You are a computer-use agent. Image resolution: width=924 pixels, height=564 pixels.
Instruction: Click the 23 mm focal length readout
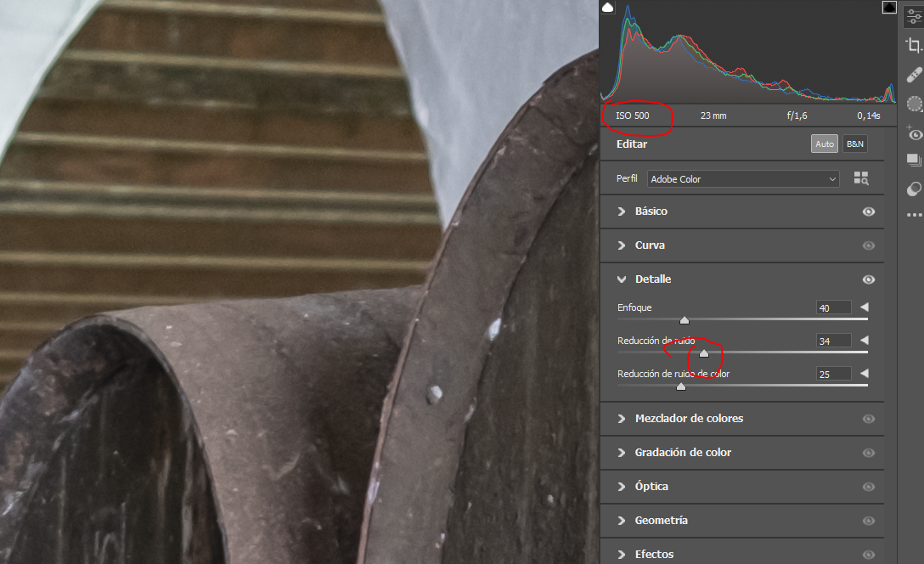tap(713, 116)
